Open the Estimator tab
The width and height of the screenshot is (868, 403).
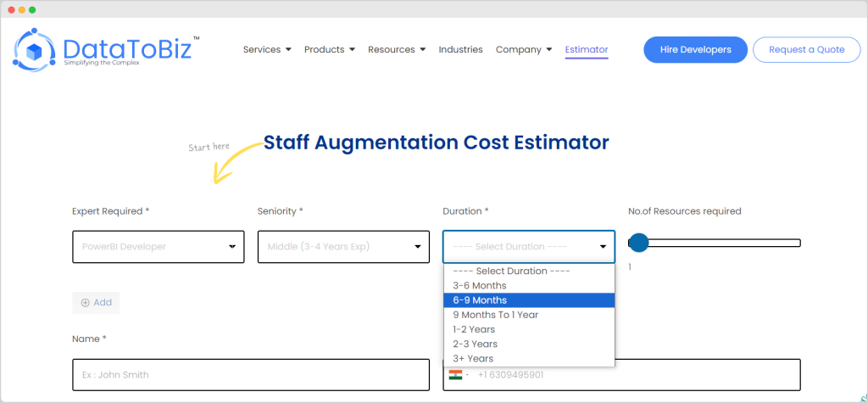587,49
